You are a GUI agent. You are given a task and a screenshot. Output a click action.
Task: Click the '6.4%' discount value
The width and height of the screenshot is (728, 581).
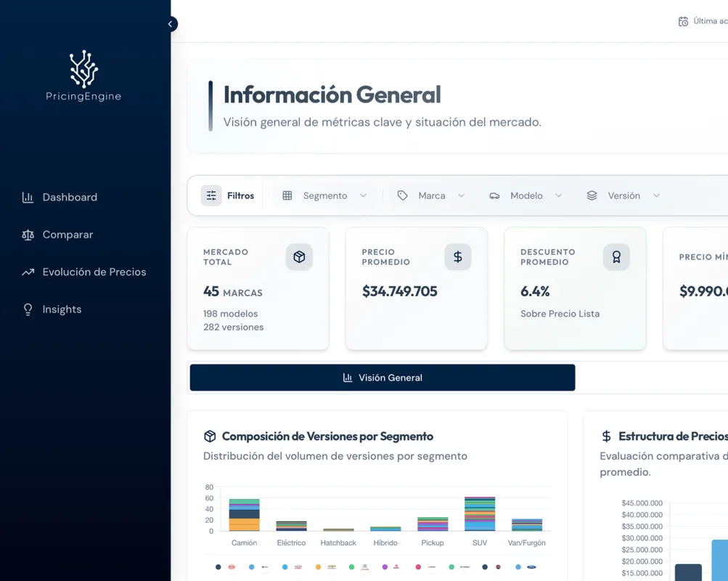[535, 292]
